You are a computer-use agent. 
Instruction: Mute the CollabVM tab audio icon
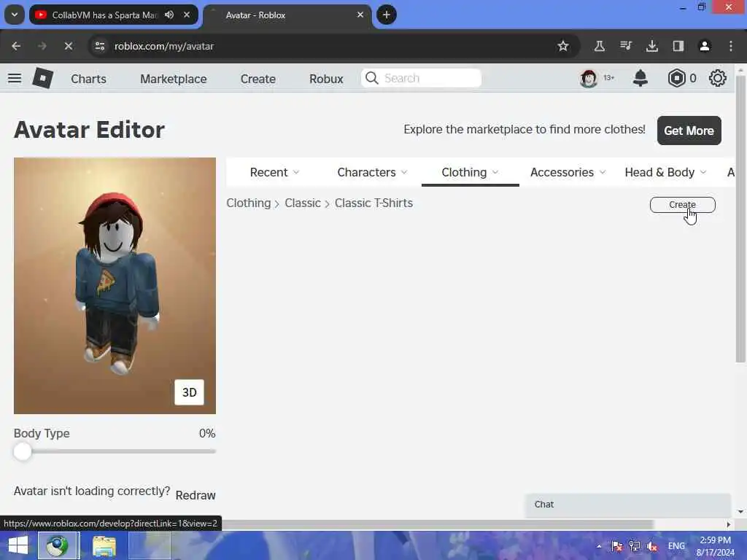pyautogui.click(x=169, y=15)
